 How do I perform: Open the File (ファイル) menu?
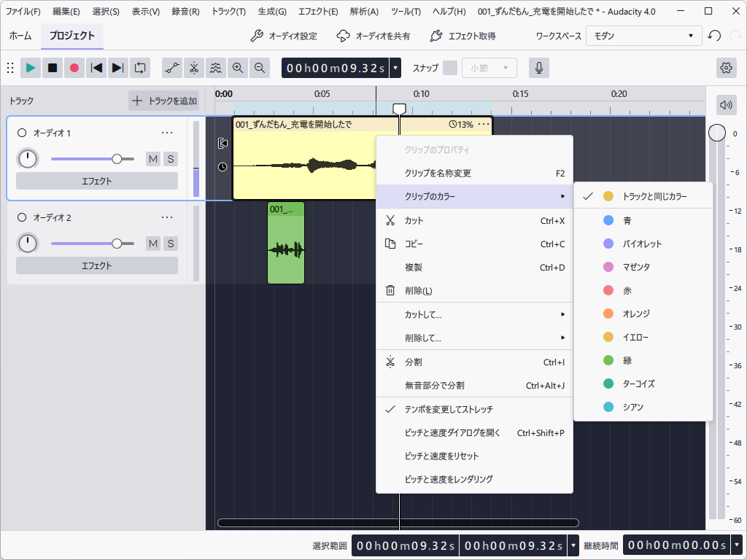[23, 12]
